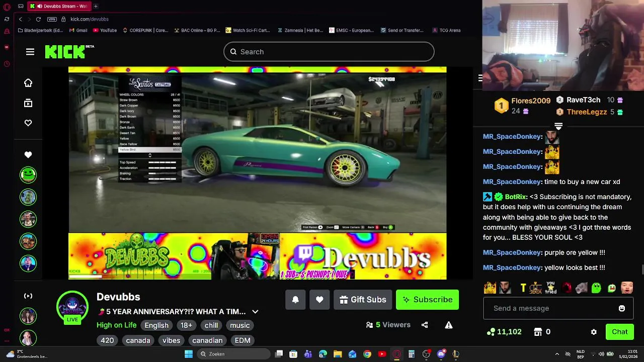The width and height of the screenshot is (644, 362).
Task: Open a new browser tab
Action: pyautogui.click(x=96, y=6)
